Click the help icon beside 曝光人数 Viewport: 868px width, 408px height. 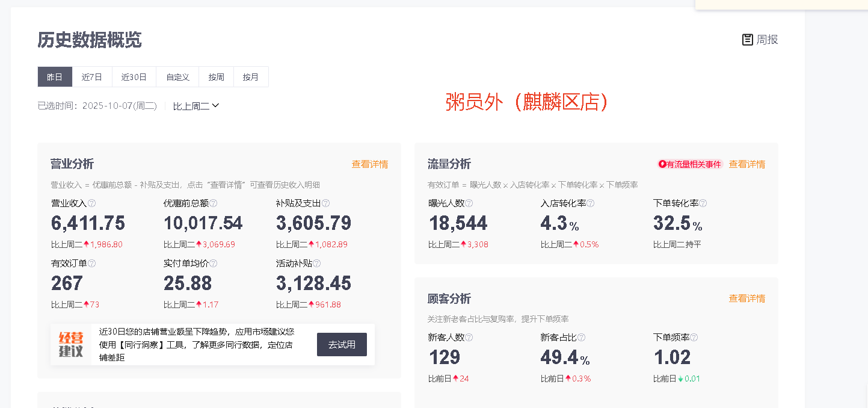469,203
